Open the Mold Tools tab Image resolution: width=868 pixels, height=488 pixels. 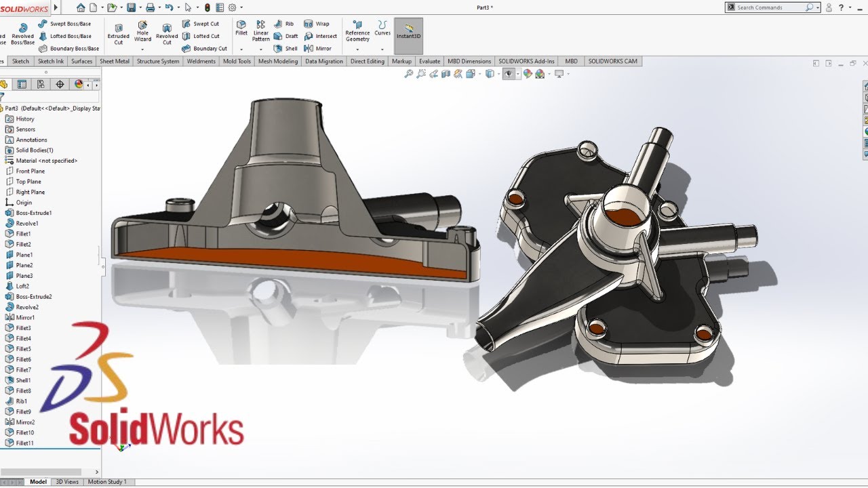point(237,61)
